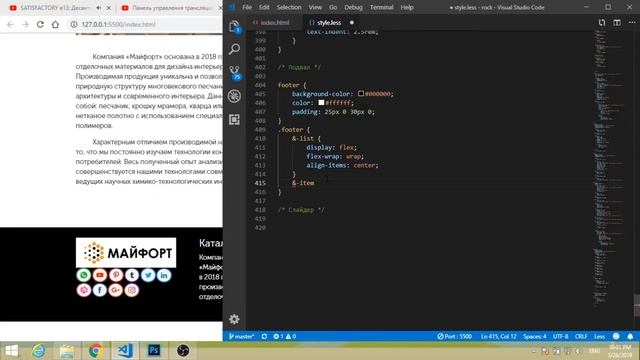640x360 pixels.
Task: Open the notifications bell in the status bar
Action: click(x=630, y=336)
